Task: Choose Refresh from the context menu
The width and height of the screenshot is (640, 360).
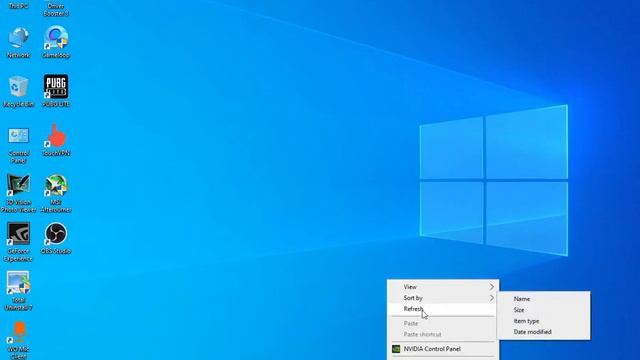Action: pos(443,309)
